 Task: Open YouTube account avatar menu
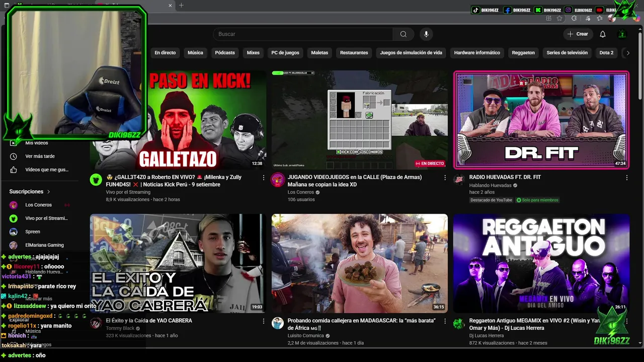(622, 34)
